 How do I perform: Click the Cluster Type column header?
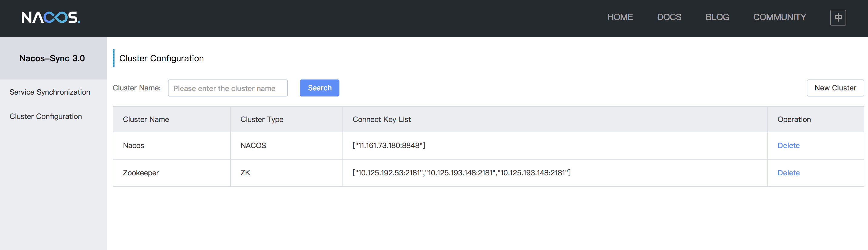(x=262, y=120)
